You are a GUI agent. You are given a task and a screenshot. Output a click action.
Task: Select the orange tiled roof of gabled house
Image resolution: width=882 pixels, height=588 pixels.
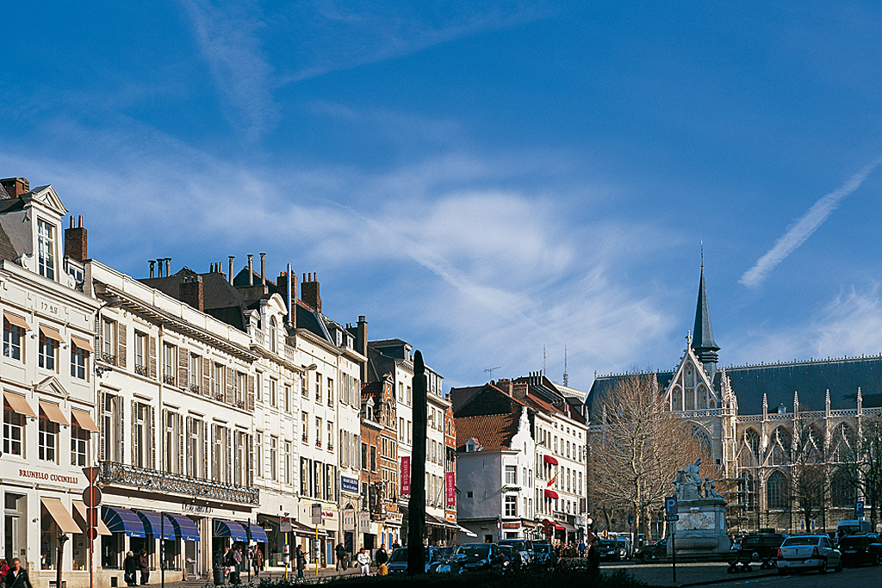pos(486,430)
